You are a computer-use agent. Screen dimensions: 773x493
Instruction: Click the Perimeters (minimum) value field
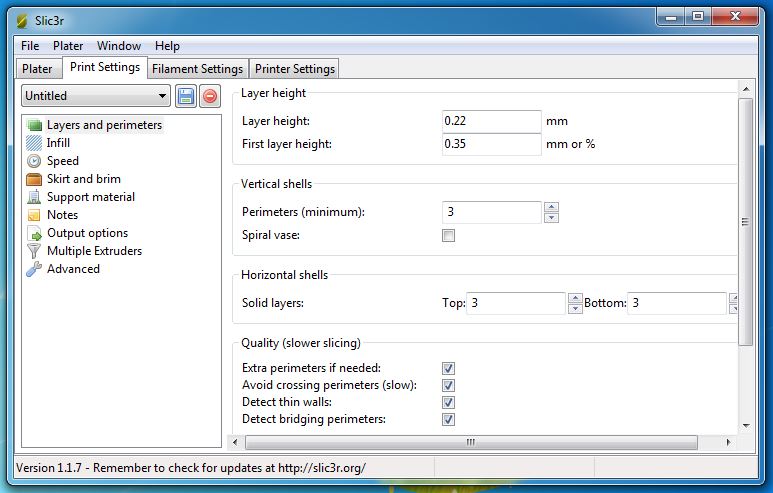(492, 212)
